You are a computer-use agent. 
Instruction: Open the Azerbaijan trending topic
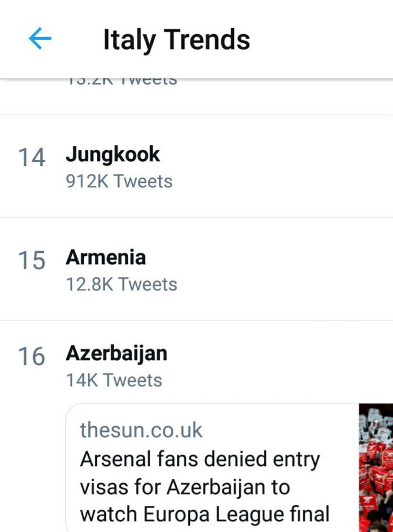pyautogui.click(x=116, y=353)
